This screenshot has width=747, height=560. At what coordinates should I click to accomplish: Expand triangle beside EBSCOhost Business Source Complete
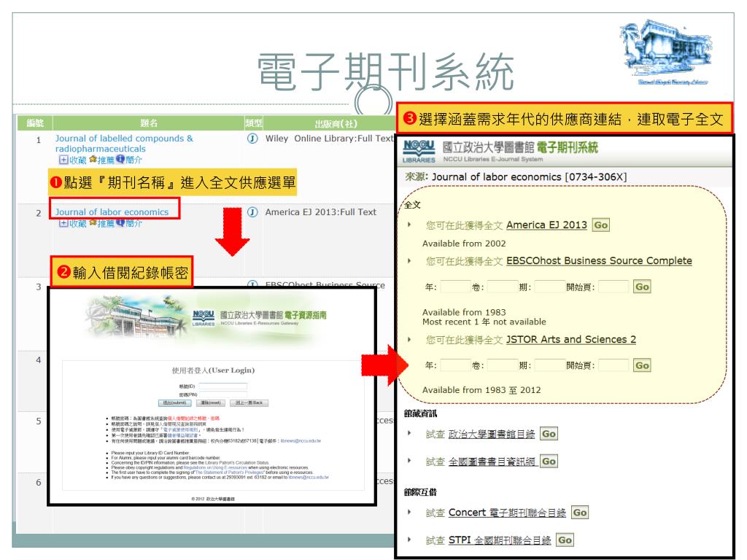click(x=409, y=260)
